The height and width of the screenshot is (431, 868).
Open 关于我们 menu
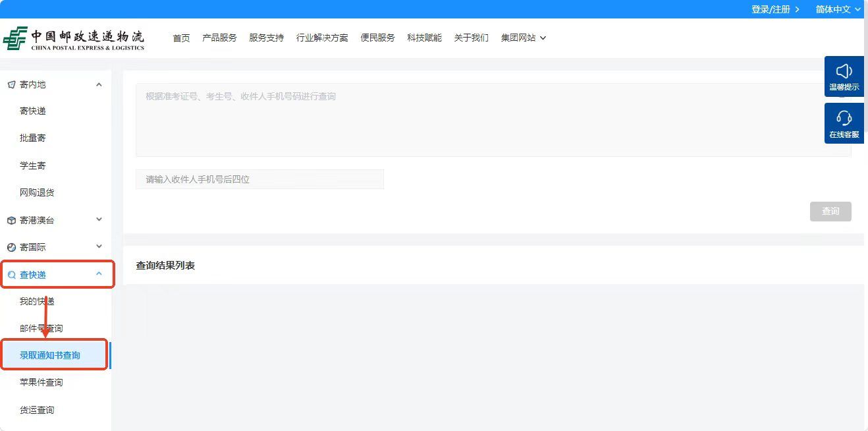[x=471, y=38]
